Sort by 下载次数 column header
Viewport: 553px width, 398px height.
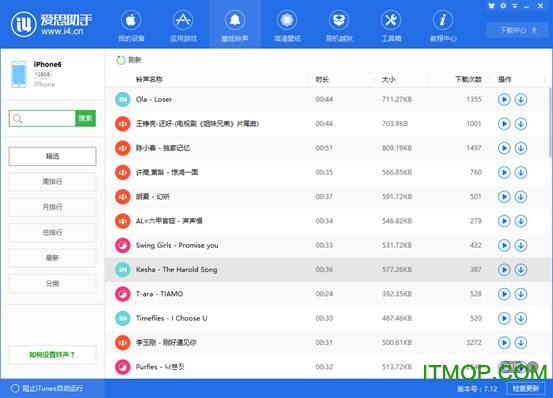tap(468, 79)
